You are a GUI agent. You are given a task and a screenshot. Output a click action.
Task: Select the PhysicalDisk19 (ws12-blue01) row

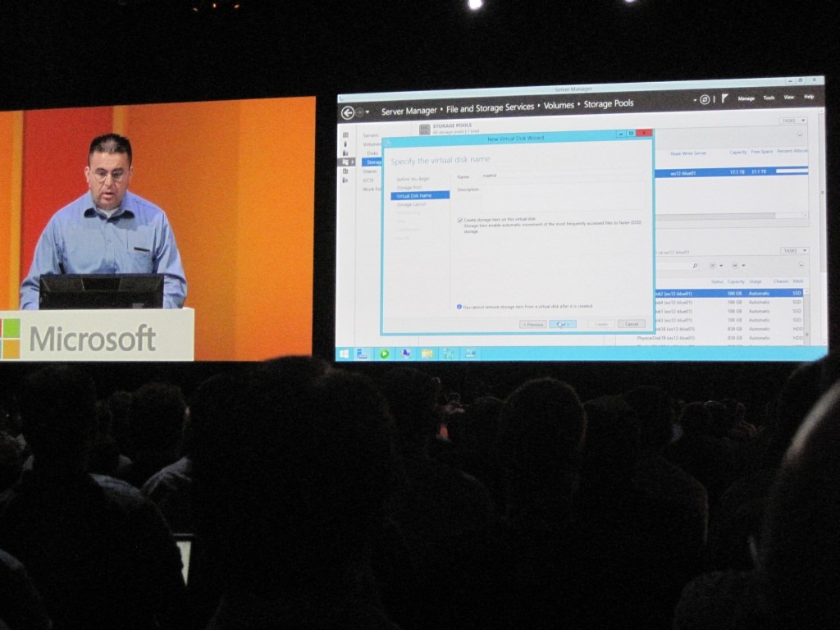(x=719, y=338)
